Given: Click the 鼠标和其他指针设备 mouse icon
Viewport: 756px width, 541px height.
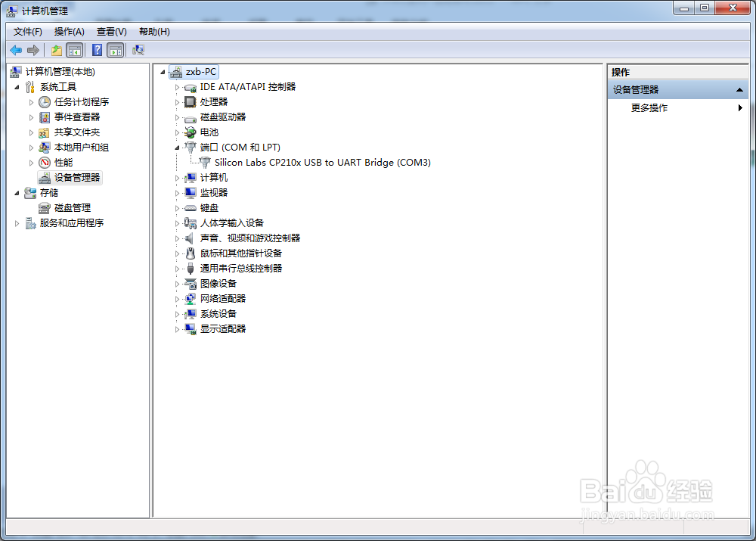Looking at the screenshot, I should coord(191,253).
